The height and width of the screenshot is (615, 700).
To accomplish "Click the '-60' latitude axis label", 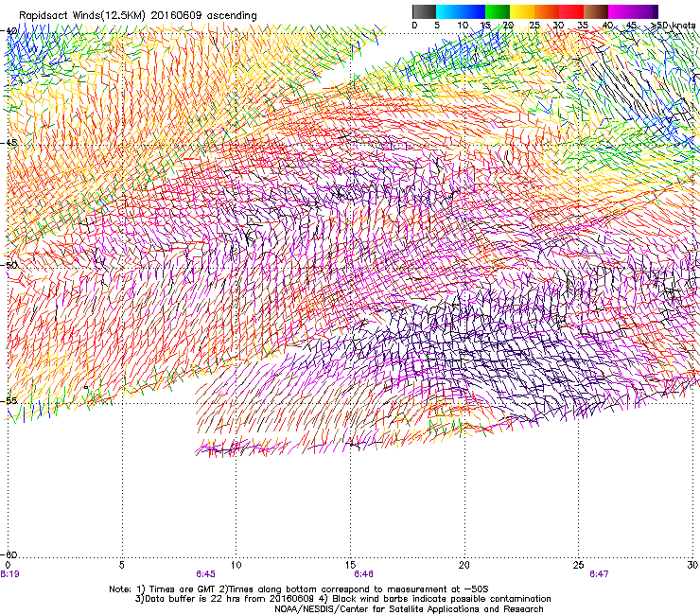I will click(x=9, y=554).
